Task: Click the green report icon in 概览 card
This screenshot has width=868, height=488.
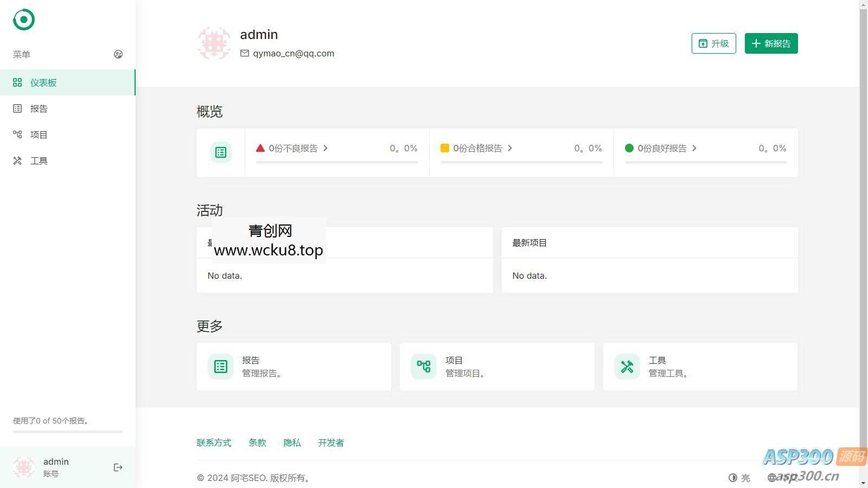Action: tap(220, 152)
